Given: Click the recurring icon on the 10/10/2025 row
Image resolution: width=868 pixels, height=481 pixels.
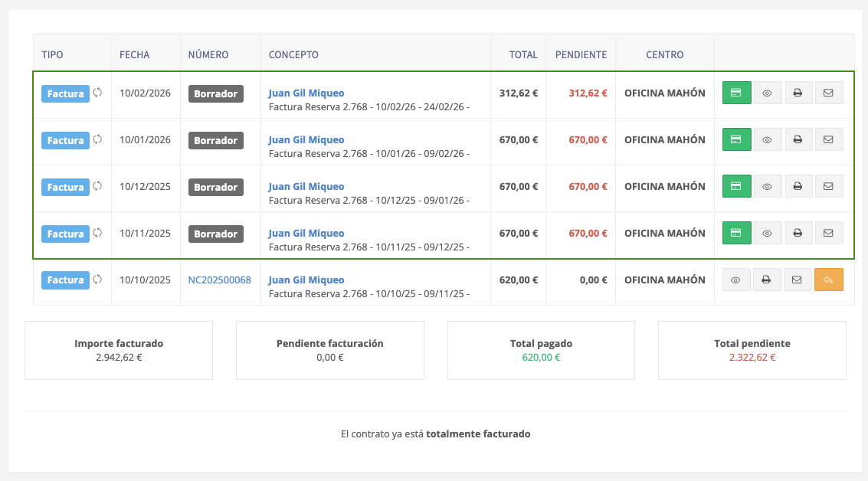Looking at the screenshot, I should coord(97,280).
